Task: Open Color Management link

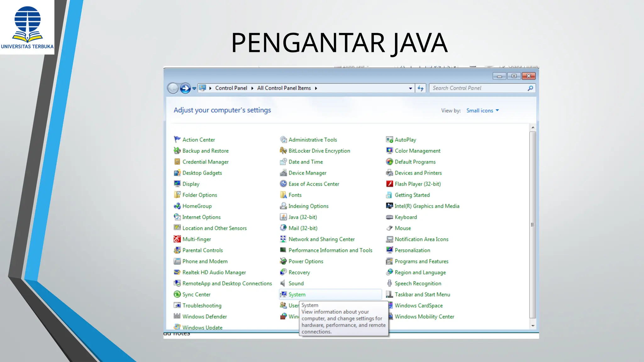Action: (418, 151)
